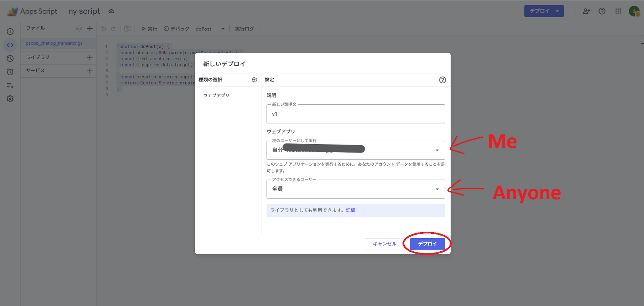Open the help icon in deploy dialog

point(442,80)
